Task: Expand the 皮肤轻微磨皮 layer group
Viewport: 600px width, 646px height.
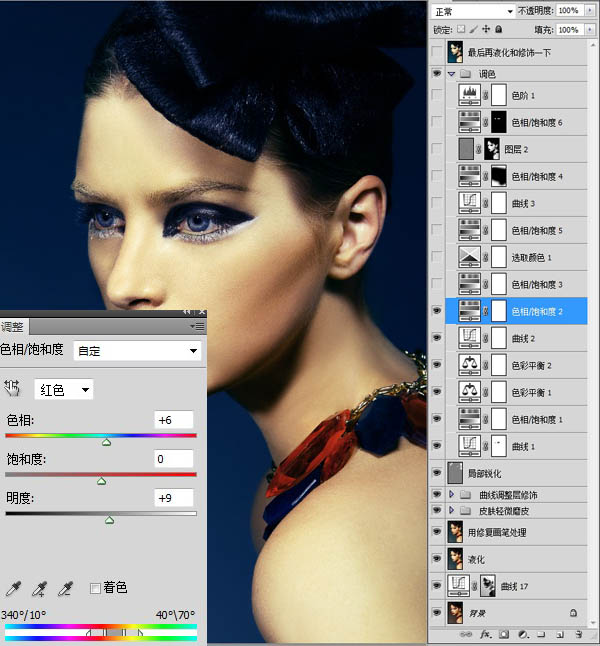Action: pos(451,510)
